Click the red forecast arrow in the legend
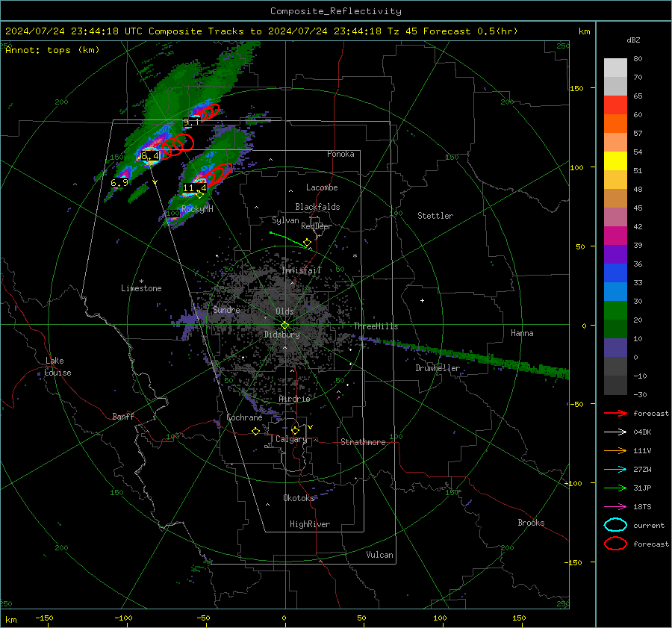This screenshot has height=628, width=672. [x=615, y=413]
